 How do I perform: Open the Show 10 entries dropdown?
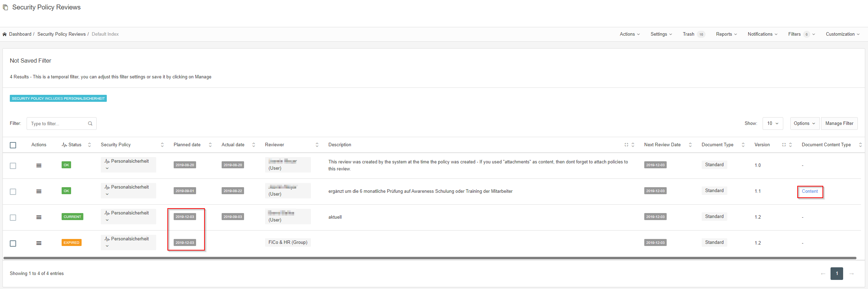pyautogui.click(x=772, y=124)
